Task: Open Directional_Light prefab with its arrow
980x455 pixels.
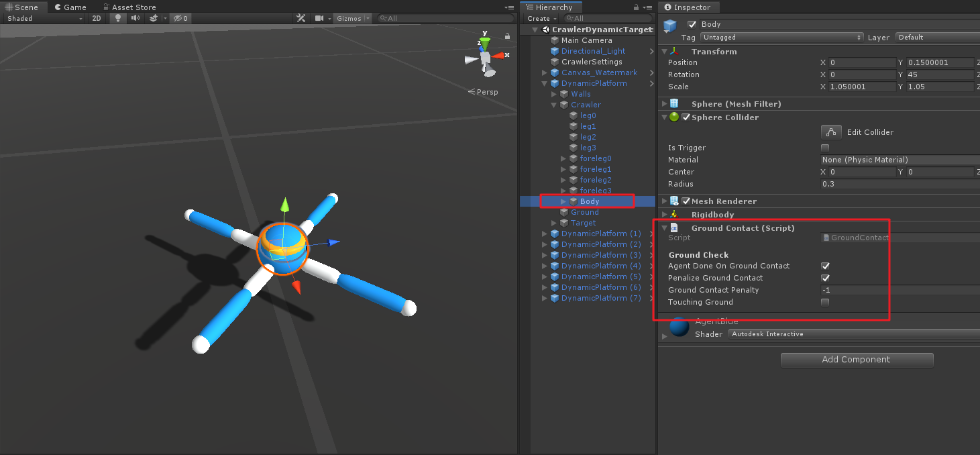Action: (651, 51)
